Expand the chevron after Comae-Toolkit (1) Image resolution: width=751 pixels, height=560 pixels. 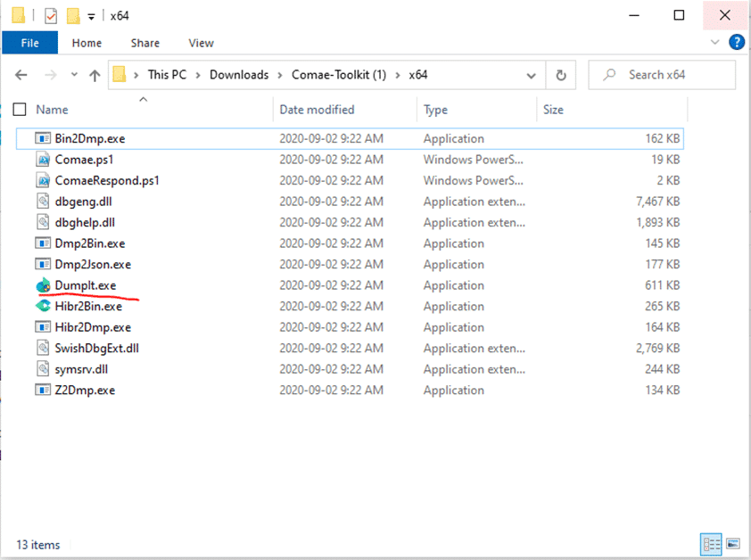point(398,75)
